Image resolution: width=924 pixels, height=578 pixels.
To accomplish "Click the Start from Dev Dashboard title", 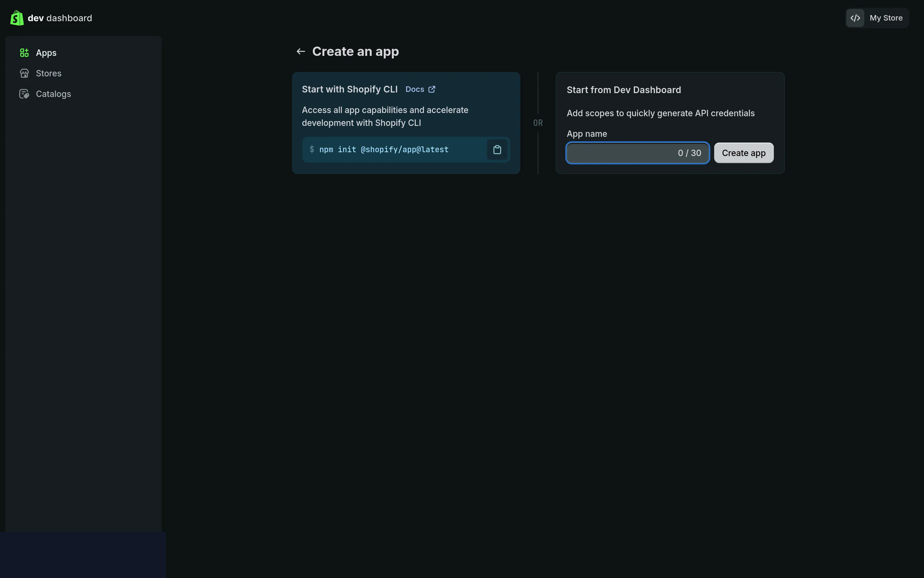I will pos(624,90).
